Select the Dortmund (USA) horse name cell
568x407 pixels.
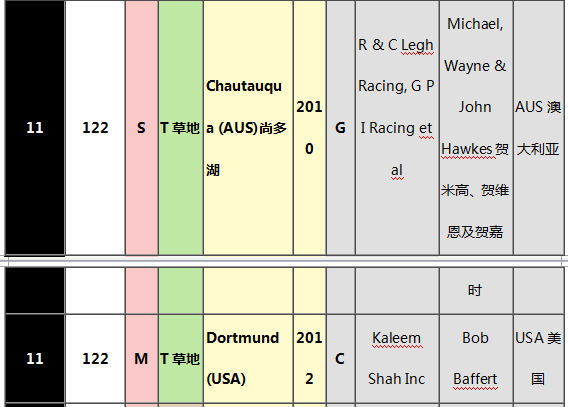248,358
